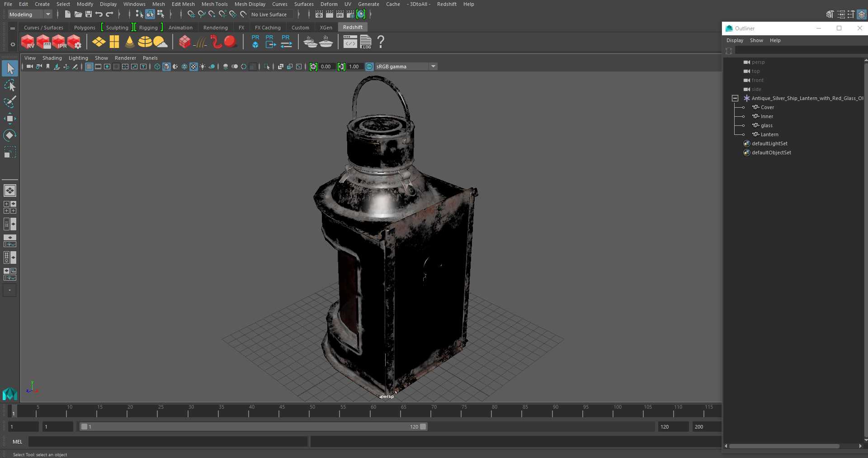Open the Modeling workspace menu set dropdown
868x458 pixels.
tap(30, 14)
